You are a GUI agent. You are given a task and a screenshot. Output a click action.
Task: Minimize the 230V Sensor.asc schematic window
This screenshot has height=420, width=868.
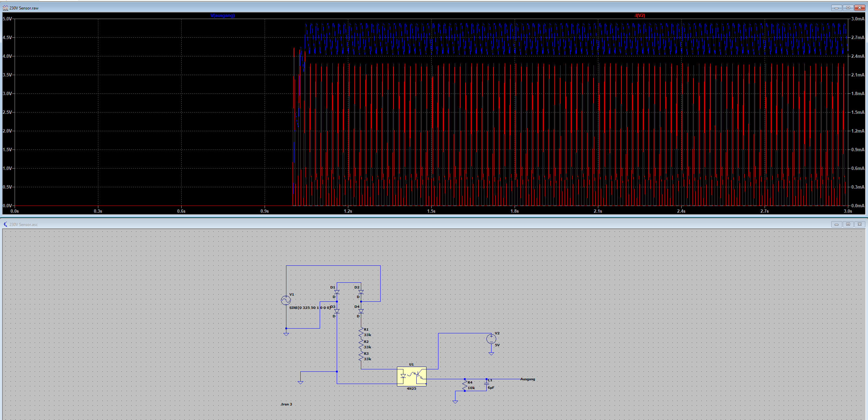coord(836,224)
